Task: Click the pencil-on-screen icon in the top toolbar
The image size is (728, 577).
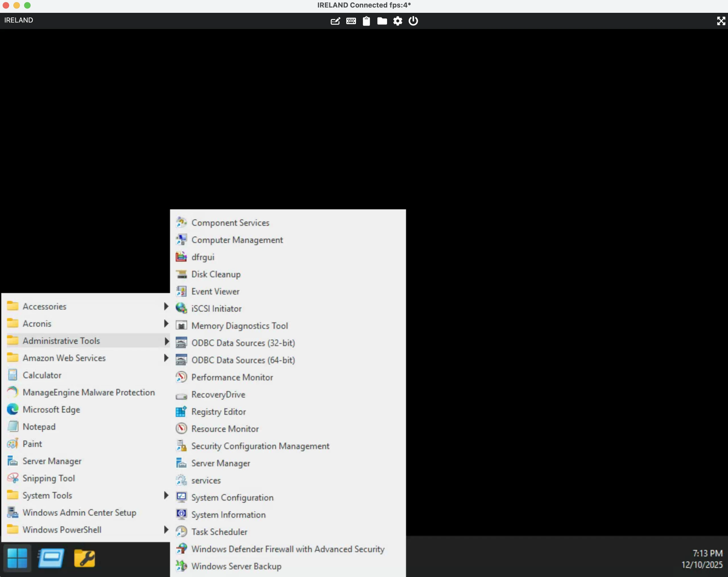Action: [335, 21]
